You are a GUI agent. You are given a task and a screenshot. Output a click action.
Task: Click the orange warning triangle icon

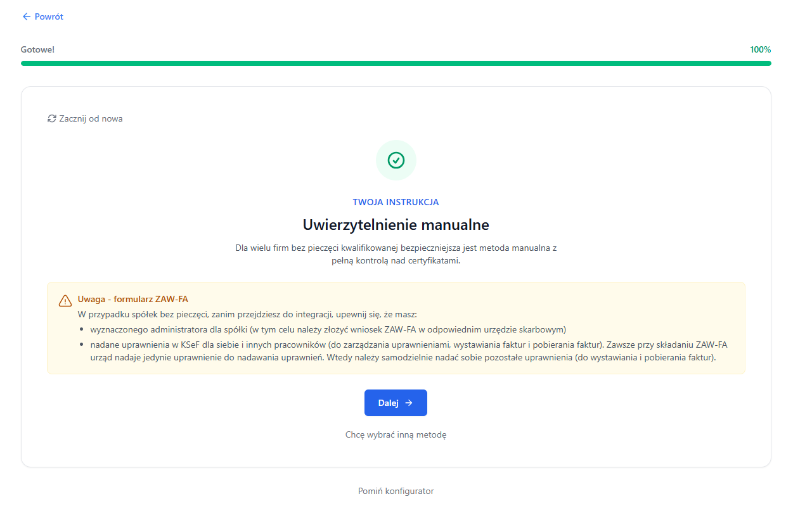coord(65,300)
